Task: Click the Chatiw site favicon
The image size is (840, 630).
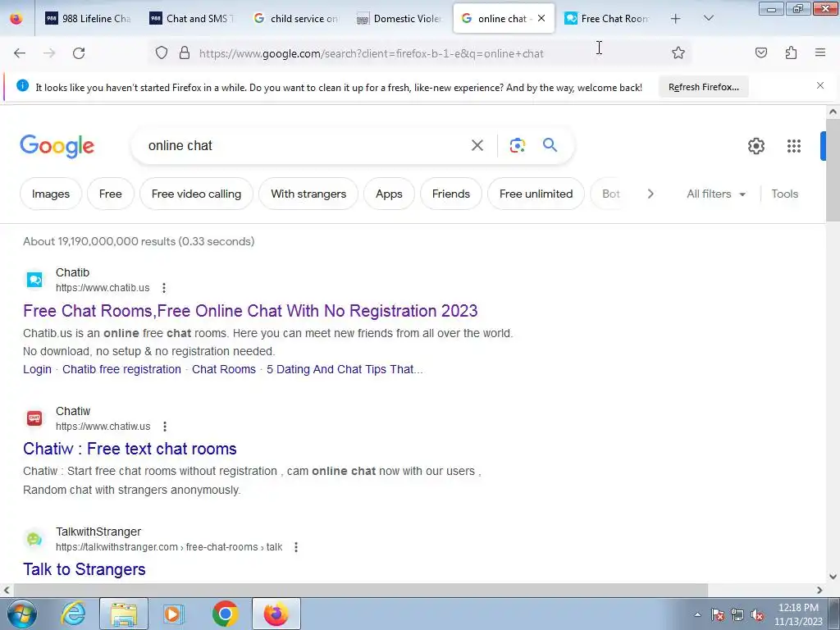Action: [x=34, y=418]
